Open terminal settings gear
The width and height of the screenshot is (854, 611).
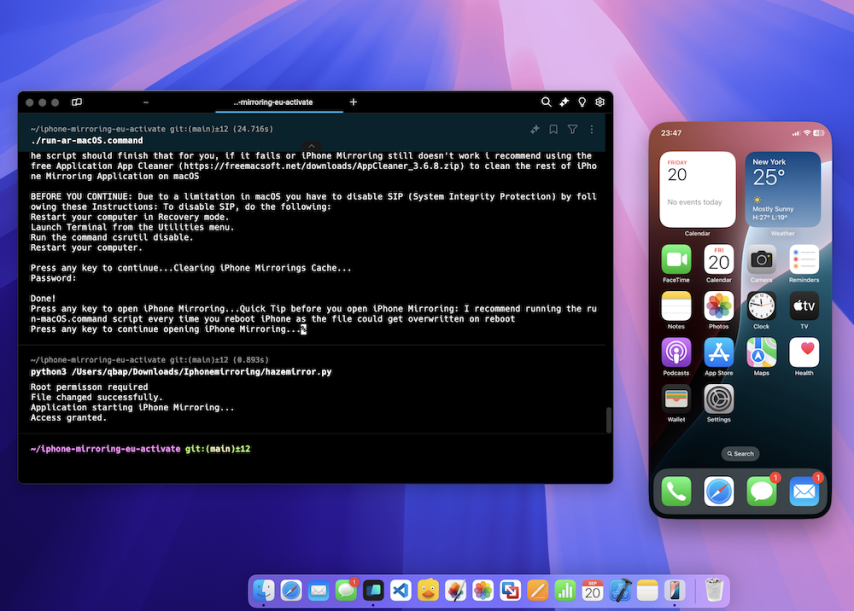pyautogui.click(x=600, y=102)
